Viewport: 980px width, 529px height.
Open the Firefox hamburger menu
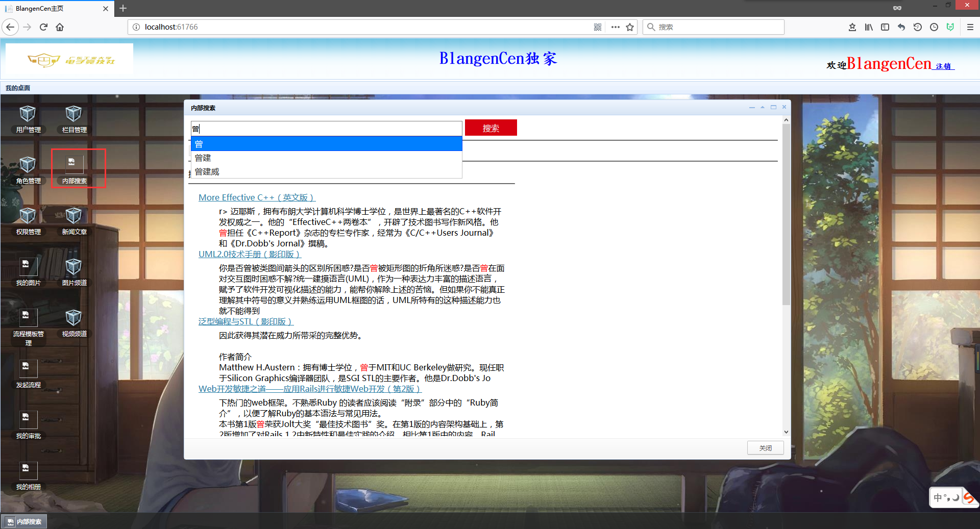click(x=970, y=27)
